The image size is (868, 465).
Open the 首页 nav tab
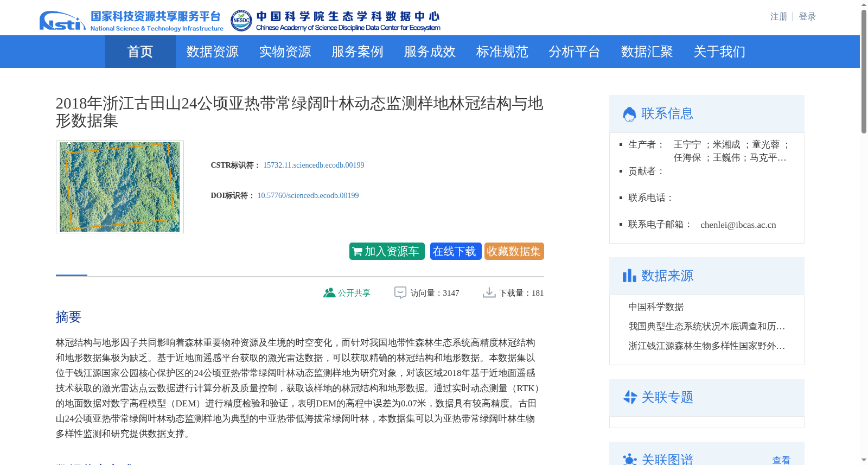click(x=140, y=52)
